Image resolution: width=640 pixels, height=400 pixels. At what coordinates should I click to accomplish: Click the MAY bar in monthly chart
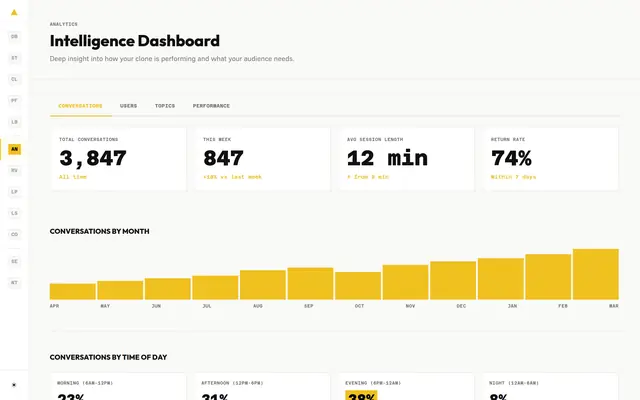120,290
